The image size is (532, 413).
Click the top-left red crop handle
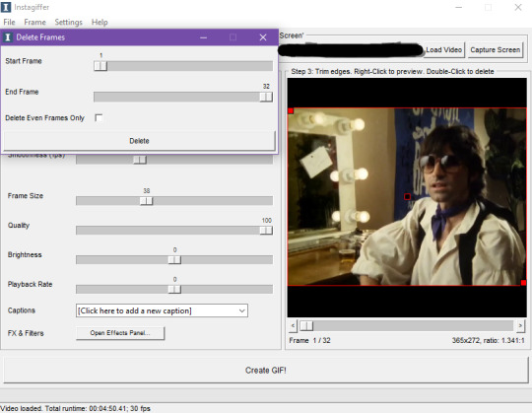(x=291, y=110)
